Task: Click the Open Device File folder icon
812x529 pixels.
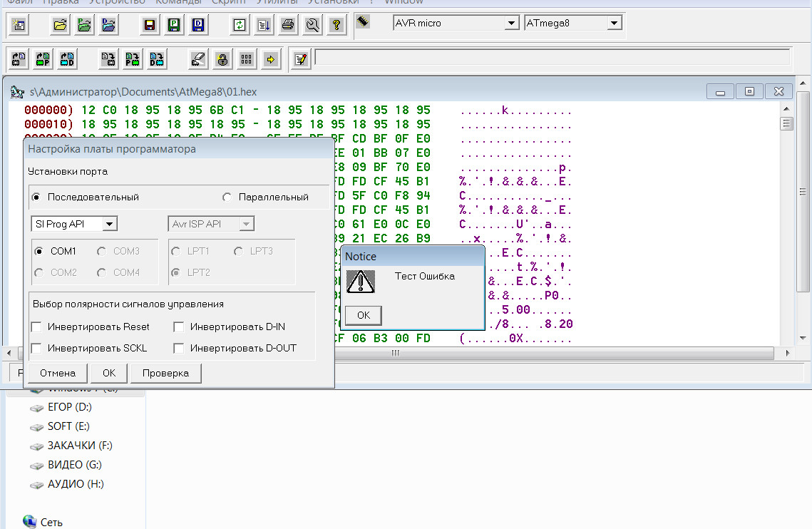Action: [x=61, y=25]
